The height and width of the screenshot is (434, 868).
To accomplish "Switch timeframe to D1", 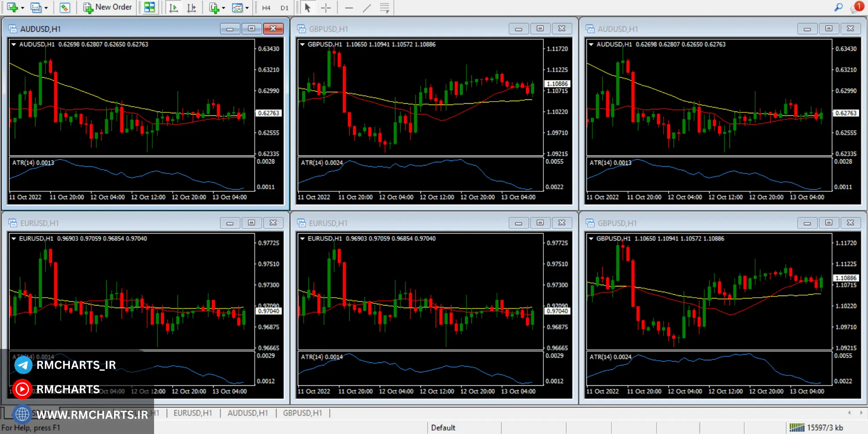I will 284,8.
